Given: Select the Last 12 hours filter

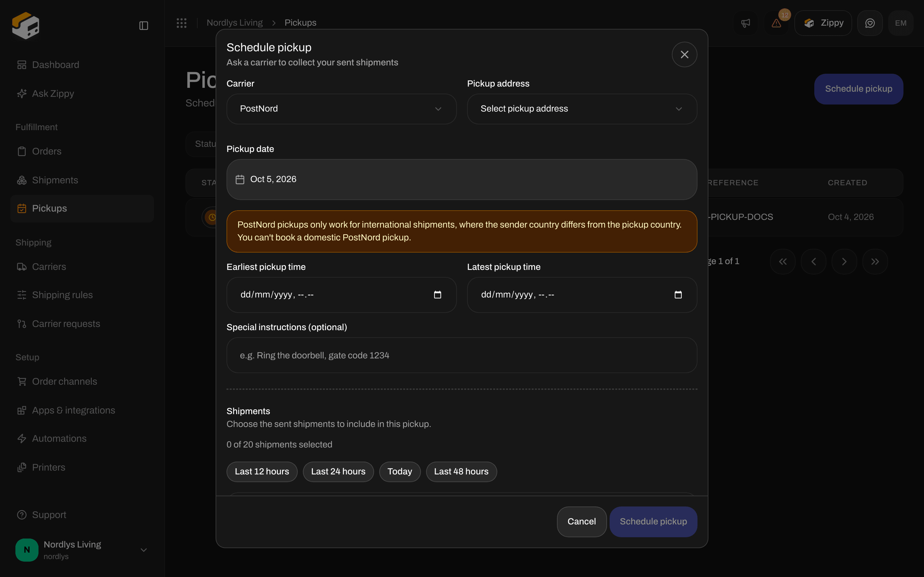Looking at the screenshot, I should [262, 472].
